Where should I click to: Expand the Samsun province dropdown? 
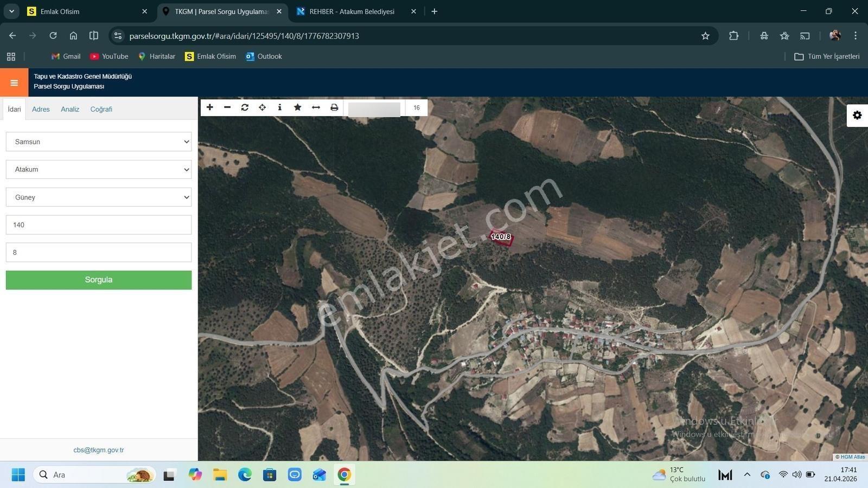pos(99,142)
